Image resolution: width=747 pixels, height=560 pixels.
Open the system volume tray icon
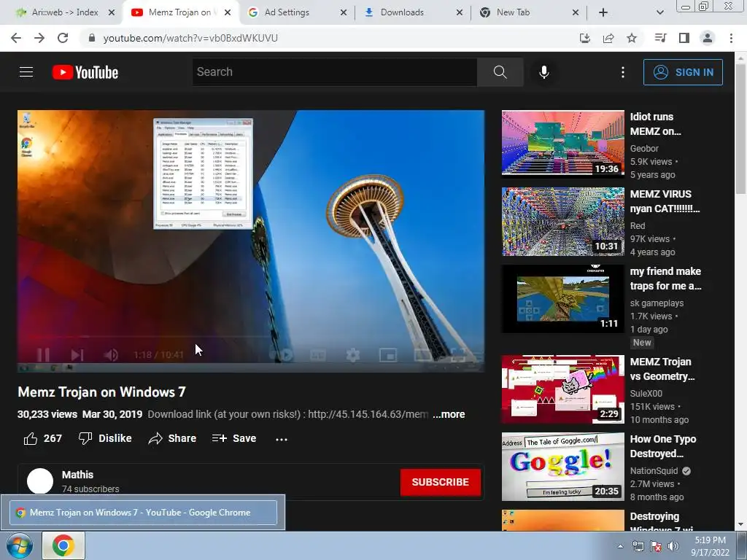point(673,546)
